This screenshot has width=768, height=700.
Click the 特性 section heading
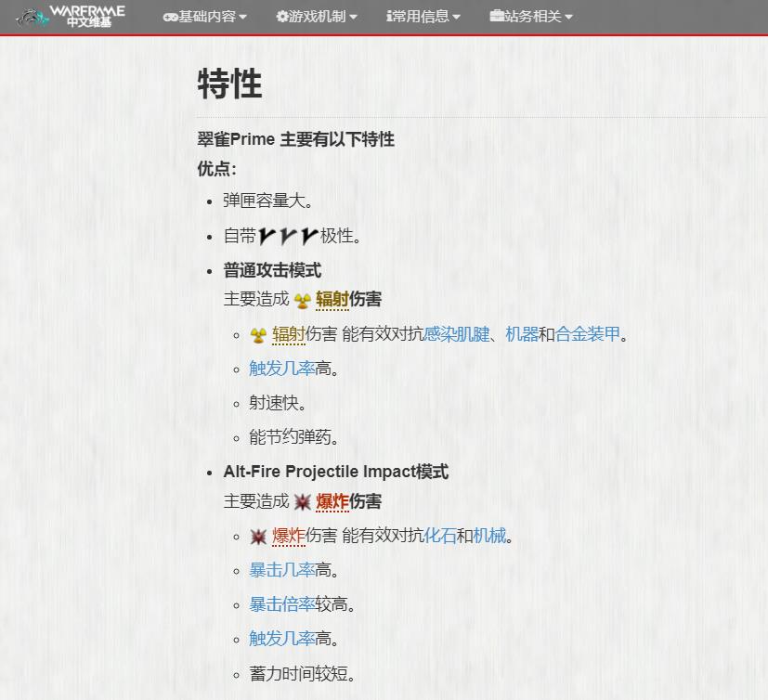229,84
